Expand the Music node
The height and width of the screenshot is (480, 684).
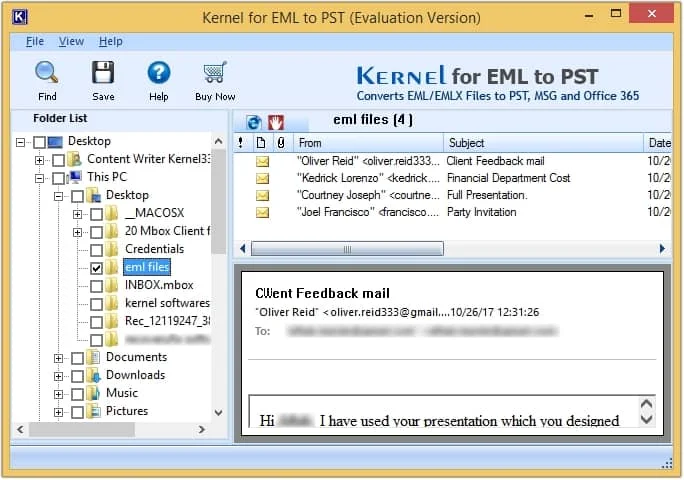58,394
